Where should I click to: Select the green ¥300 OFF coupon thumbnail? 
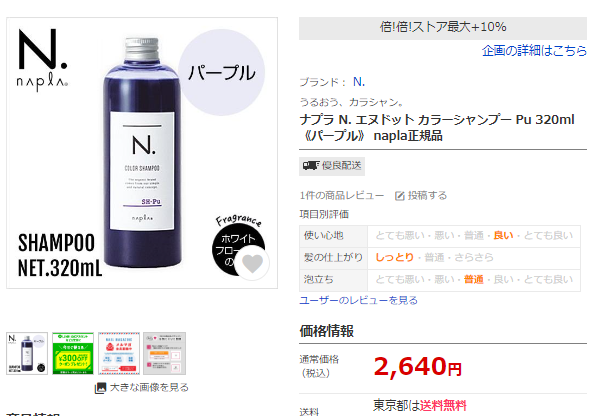coord(73,353)
